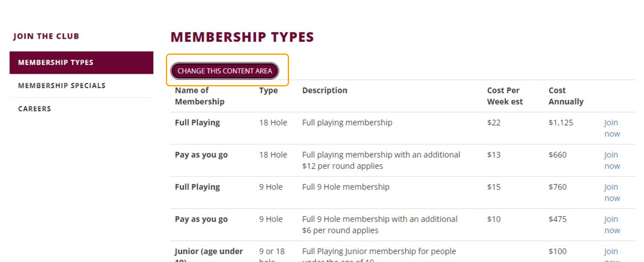Select the $22 cost per week cell
This screenshot has height=262, width=644.
point(494,123)
